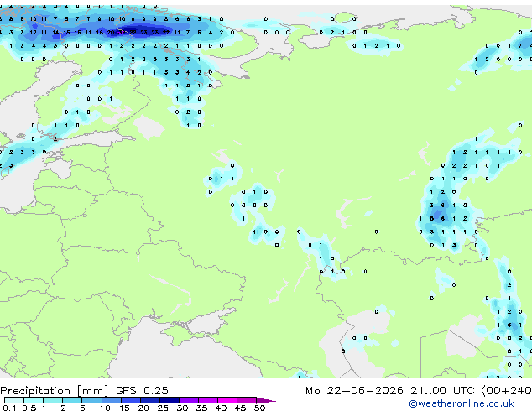Viewport: 532px width, 411px height.
Task: Select the 35–40 mm legend color swatch
Action: point(207,400)
